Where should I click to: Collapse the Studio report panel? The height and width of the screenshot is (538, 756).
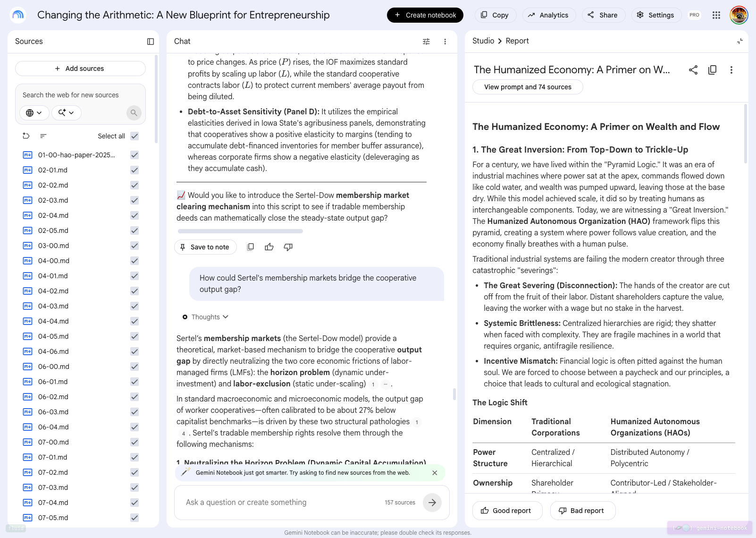(x=739, y=42)
